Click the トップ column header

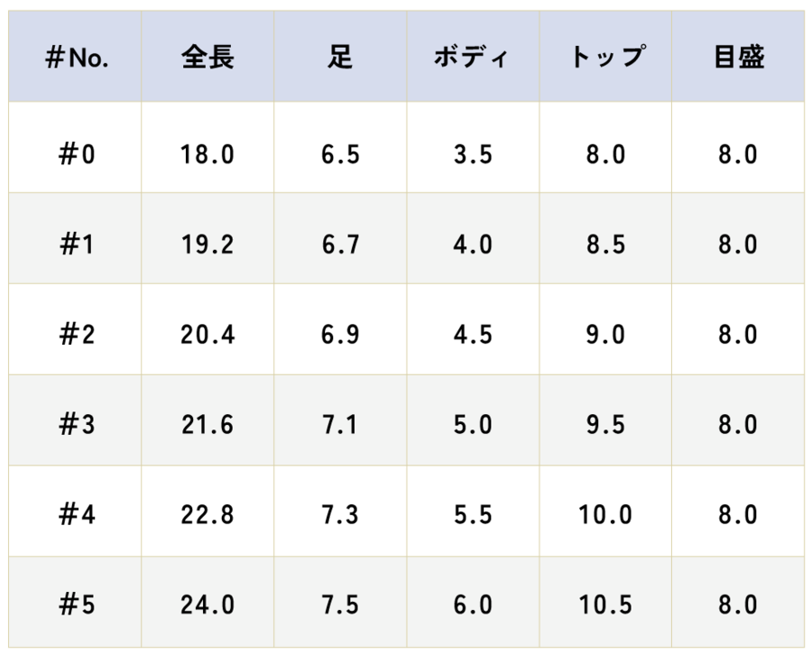[x=605, y=59]
